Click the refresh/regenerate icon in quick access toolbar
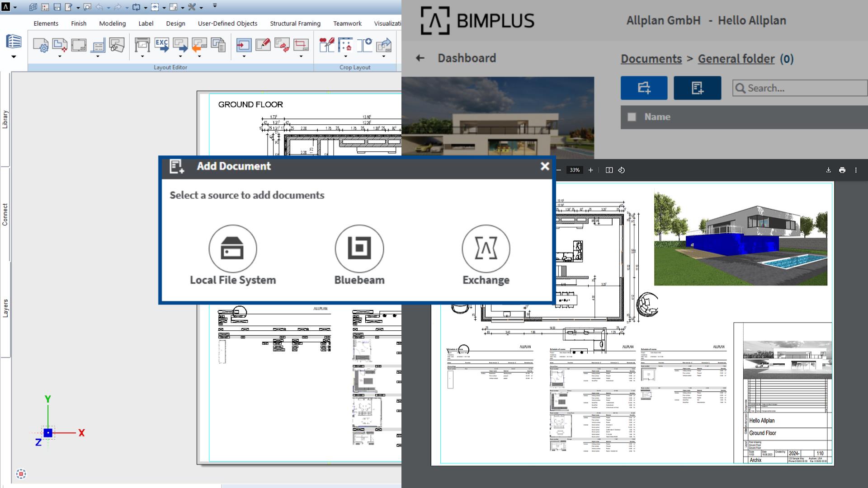868x488 pixels. click(x=136, y=7)
